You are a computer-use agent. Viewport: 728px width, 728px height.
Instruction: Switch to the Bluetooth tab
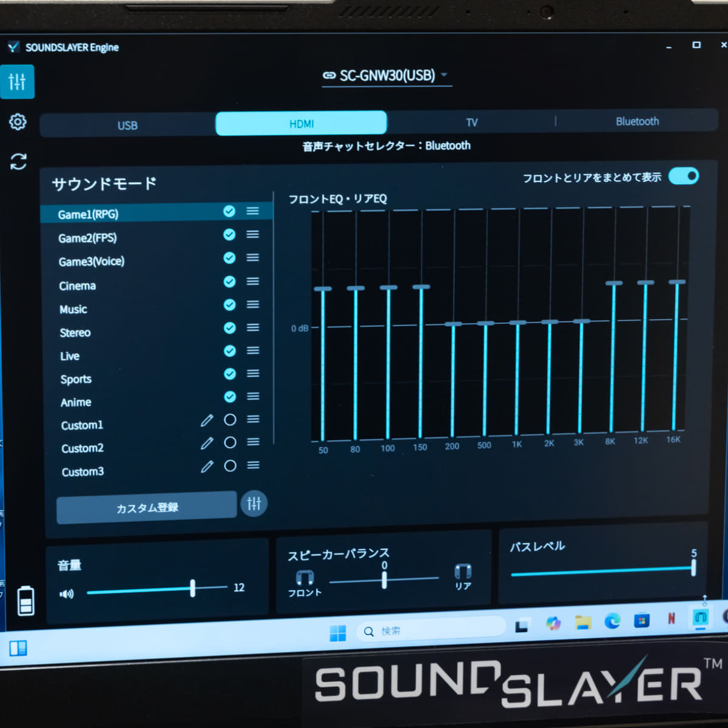637,121
